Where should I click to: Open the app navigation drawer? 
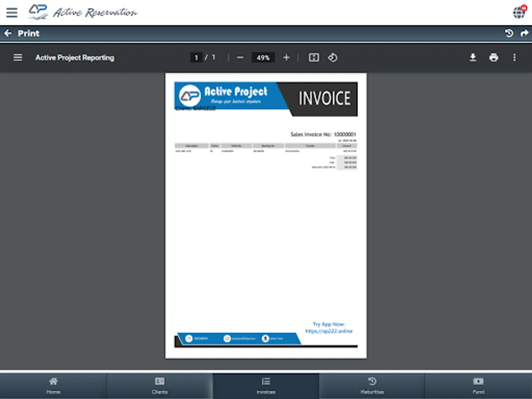[12, 12]
